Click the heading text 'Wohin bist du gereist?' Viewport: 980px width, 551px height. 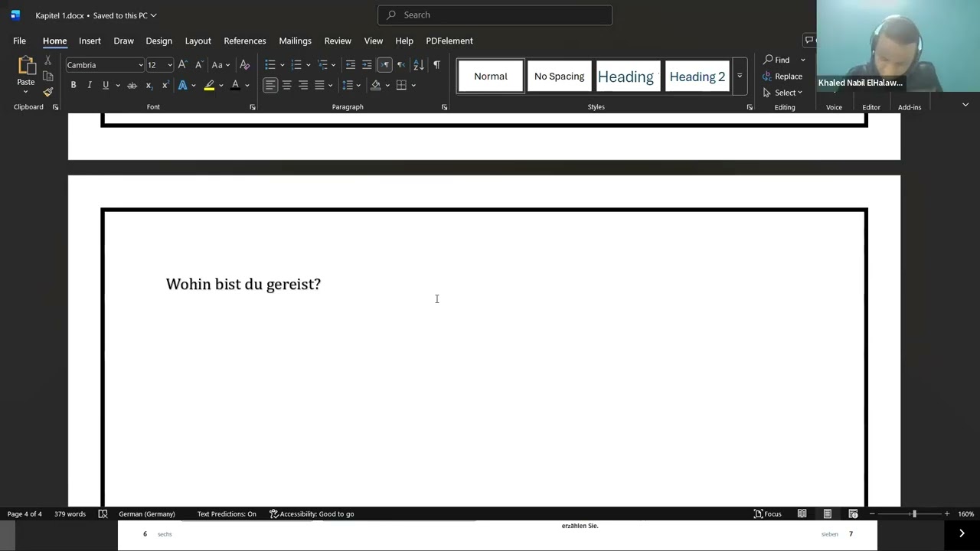(243, 284)
